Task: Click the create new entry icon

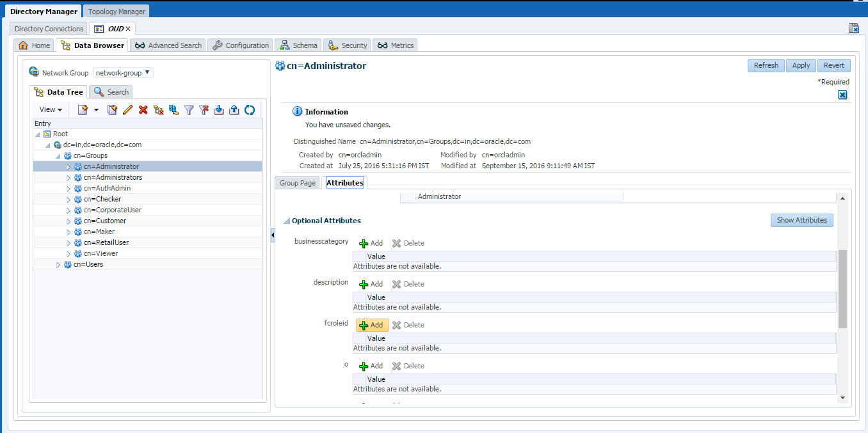Action: [83, 110]
